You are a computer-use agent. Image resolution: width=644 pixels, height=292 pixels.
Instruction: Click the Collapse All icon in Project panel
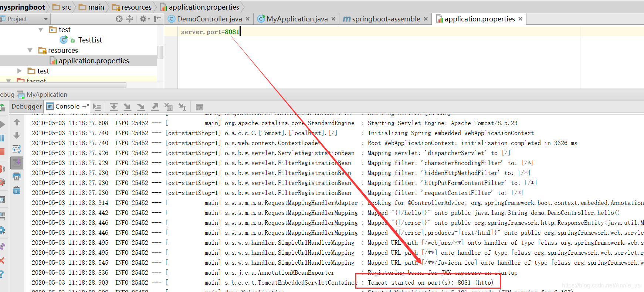pos(130,19)
